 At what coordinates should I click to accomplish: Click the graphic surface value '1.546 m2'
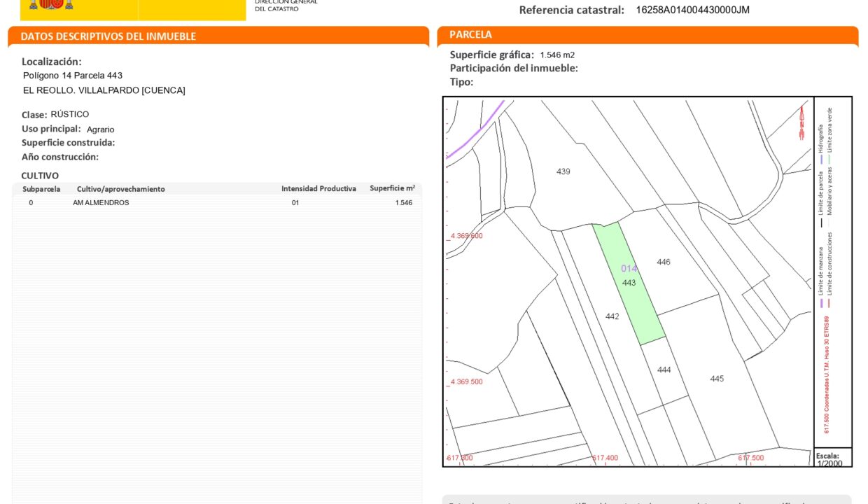[x=557, y=55]
